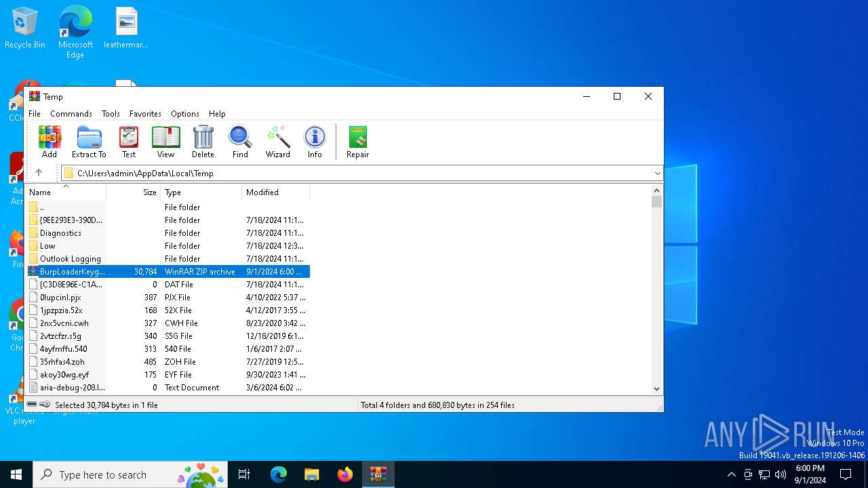This screenshot has height=488, width=868.
Task: Run Test from the WinRAR toolbar
Action: 129,142
